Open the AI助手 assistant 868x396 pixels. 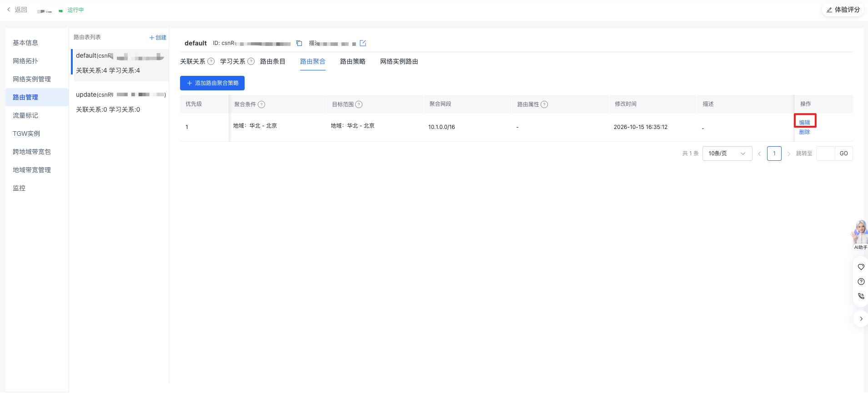pyautogui.click(x=860, y=235)
